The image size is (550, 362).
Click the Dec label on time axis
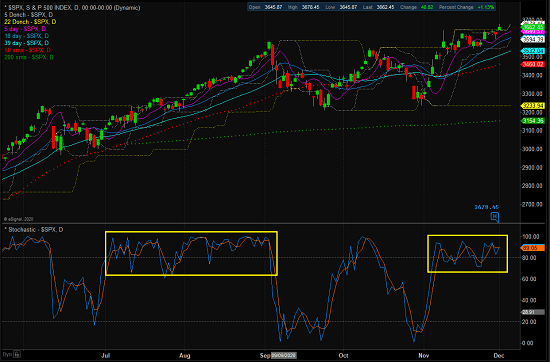pyautogui.click(x=498, y=355)
